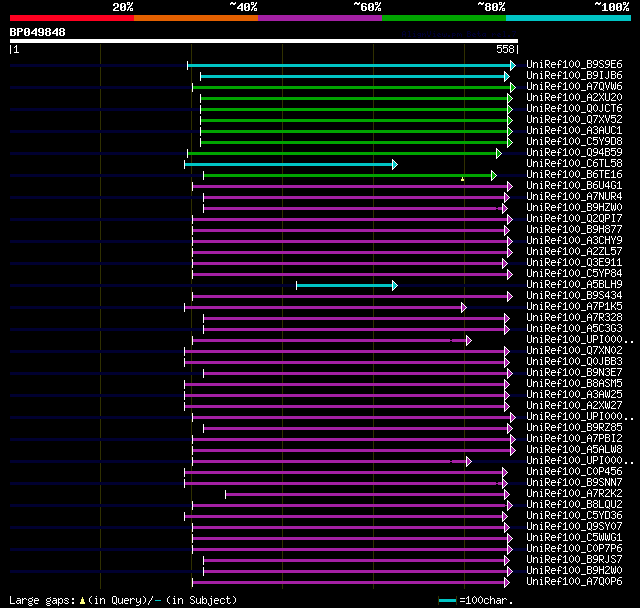Click hit label UniRef100_A2XW27

(574, 406)
